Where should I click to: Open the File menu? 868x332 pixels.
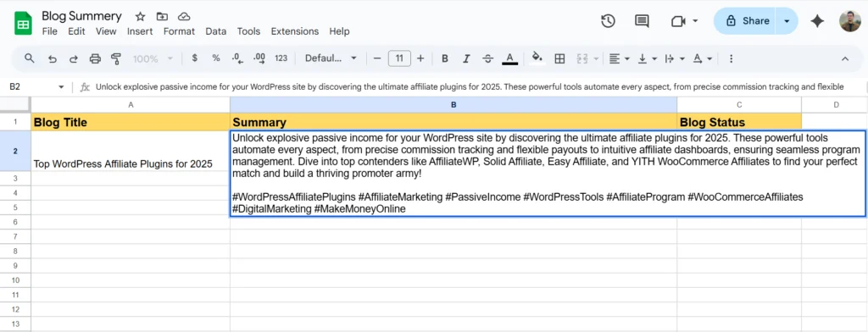click(x=50, y=31)
